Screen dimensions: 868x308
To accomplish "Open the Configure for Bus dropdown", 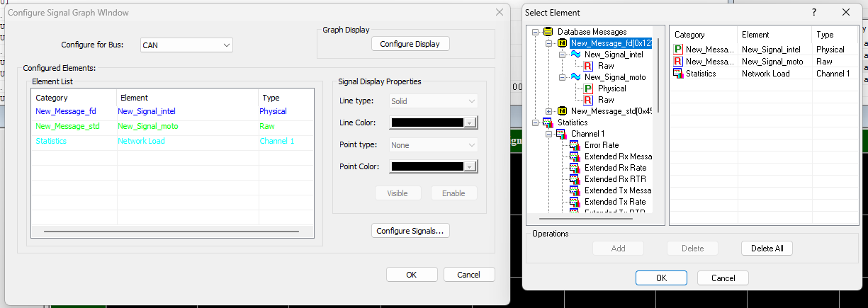I will click(x=186, y=45).
